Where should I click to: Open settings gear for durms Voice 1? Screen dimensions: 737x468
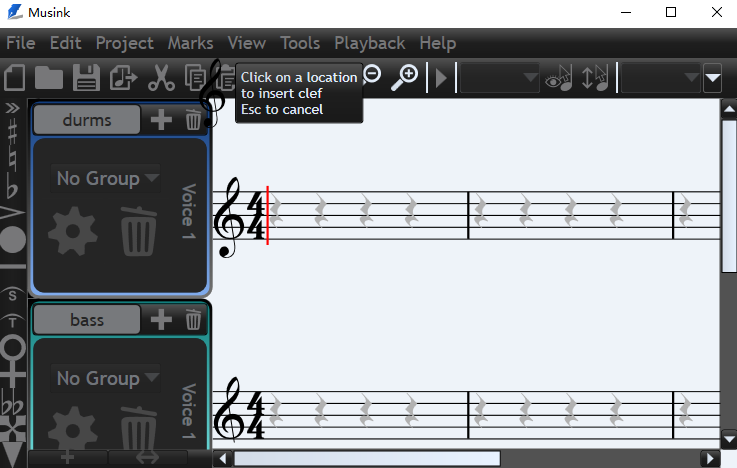coord(72,233)
